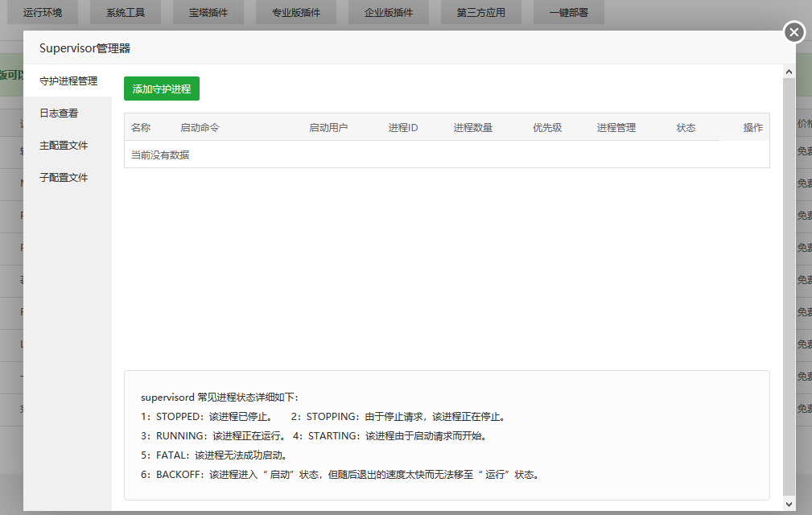This screenshot has width=812, height=515.
Task: Click the STOPPING status description text
Action: point(398,416)
